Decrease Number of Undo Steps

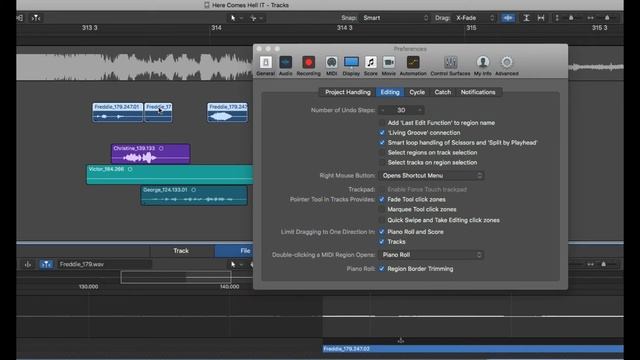[383, 110]
